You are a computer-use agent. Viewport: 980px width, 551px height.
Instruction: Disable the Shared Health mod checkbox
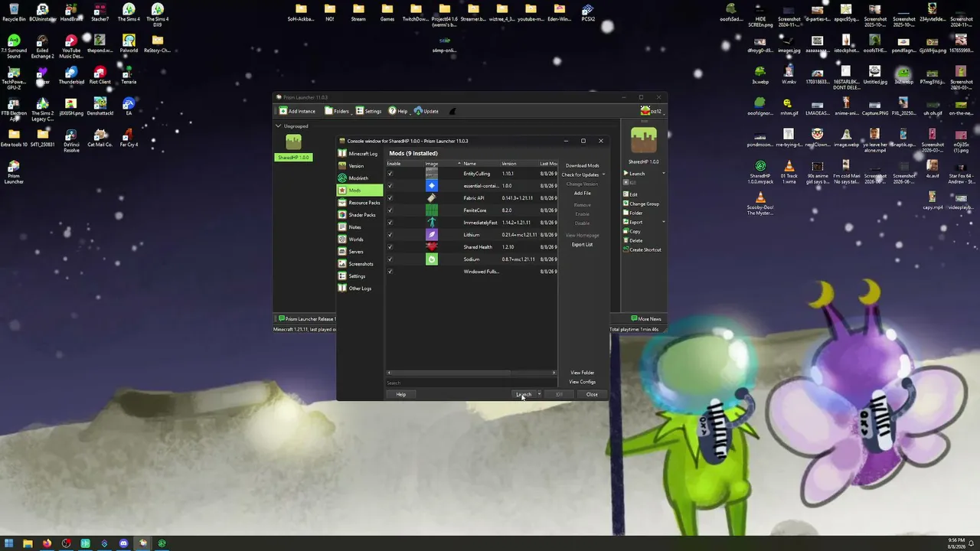coord(390,247)
